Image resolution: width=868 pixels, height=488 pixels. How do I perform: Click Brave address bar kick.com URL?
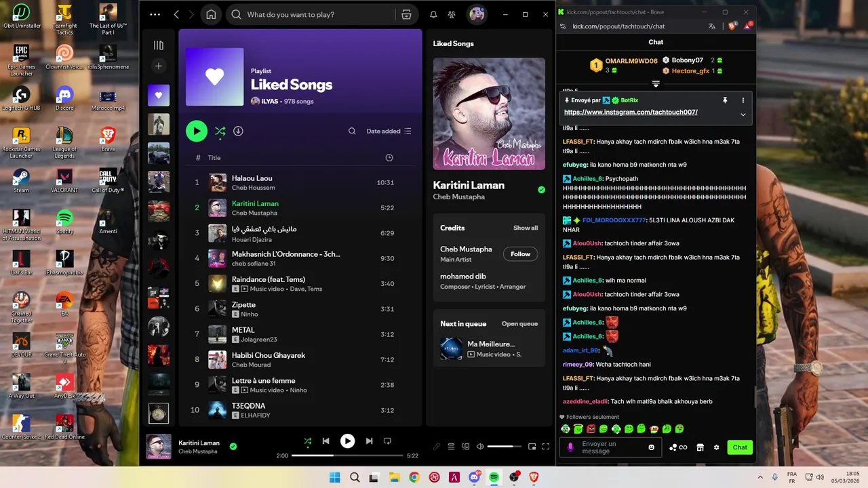618,26
